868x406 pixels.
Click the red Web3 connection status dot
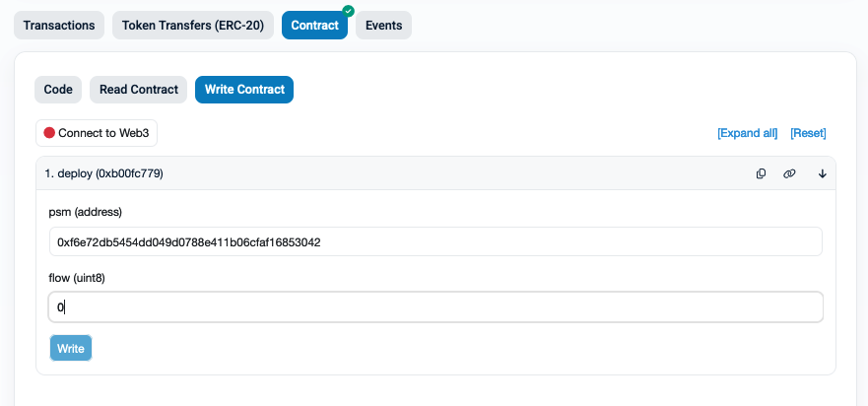pos(49,133)
